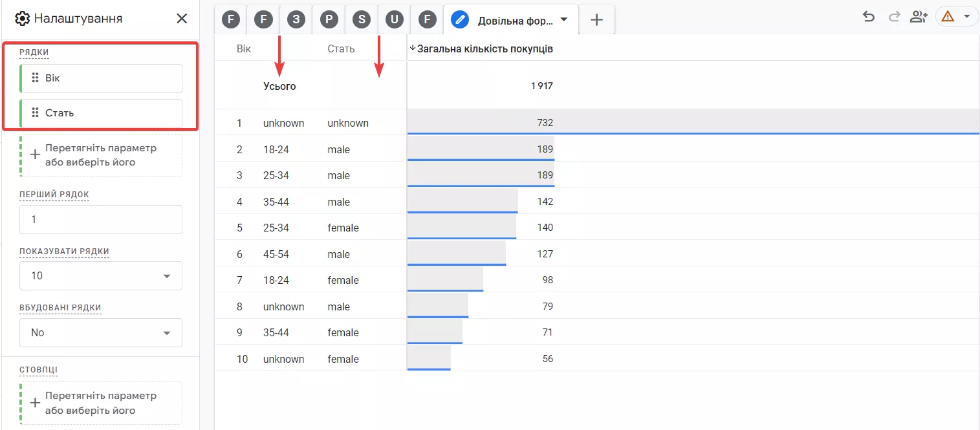Switch to the tab labeled P
The width and height of the screenshot is (980, 430).
(329, 20)
